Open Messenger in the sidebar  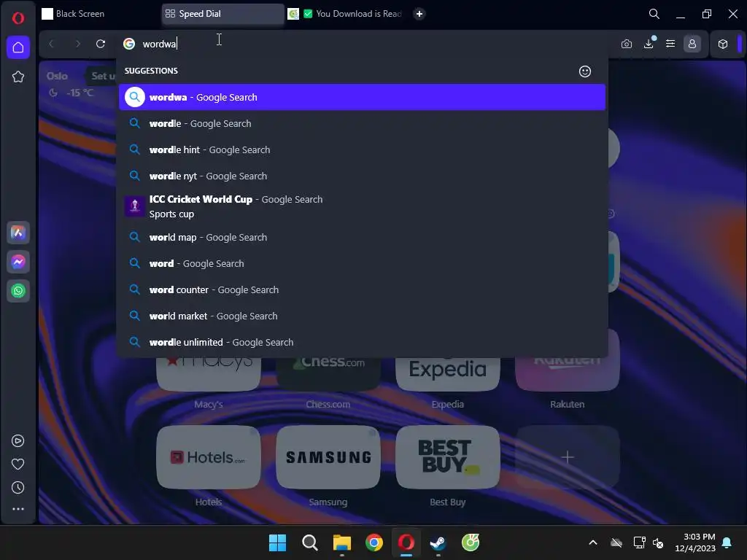pyautogui.click(x=18, y=262)
